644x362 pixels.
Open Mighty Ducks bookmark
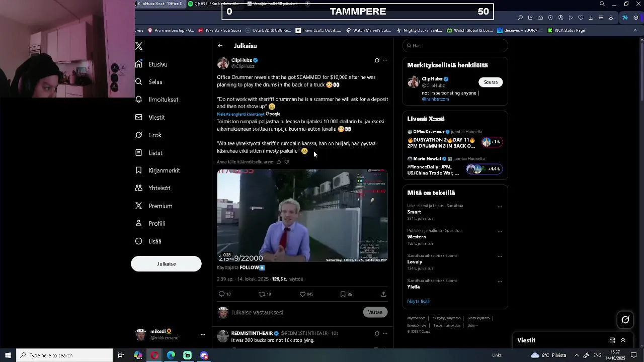point(419,30)
